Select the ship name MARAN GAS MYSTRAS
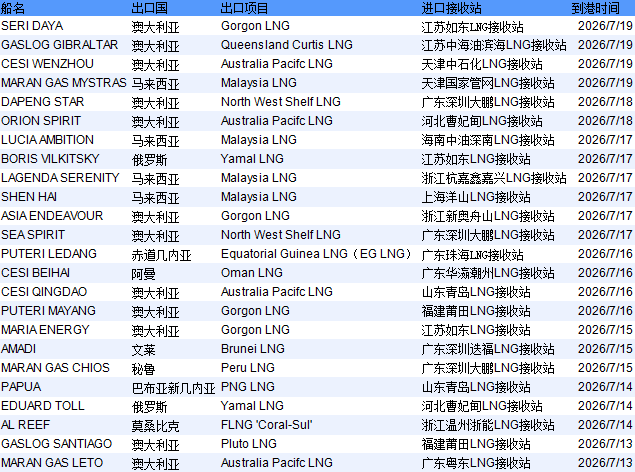The width and height of the screenshot is (635, 472). click(x=64, y=83)
